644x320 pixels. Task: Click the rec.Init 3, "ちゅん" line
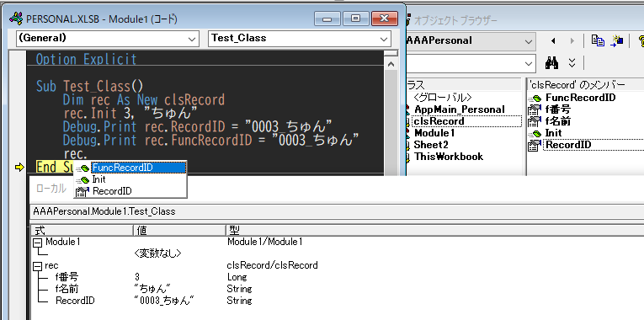130,113
